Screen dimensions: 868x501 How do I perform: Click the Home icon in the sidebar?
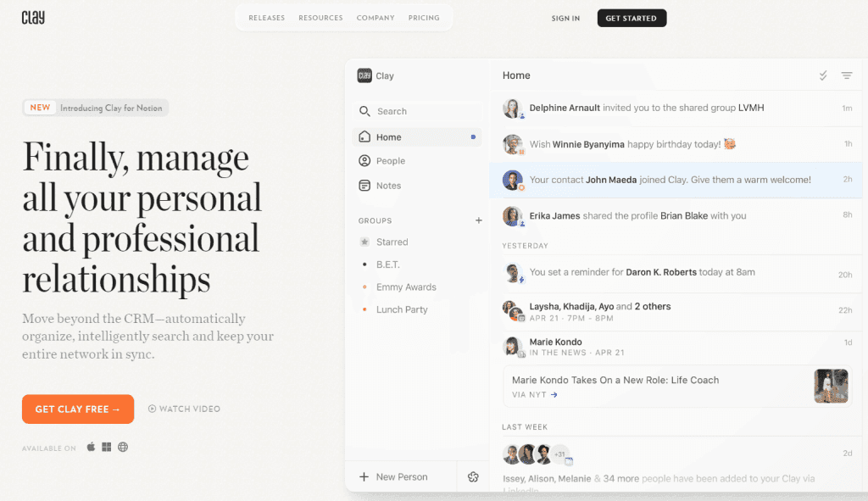[364, 136]
